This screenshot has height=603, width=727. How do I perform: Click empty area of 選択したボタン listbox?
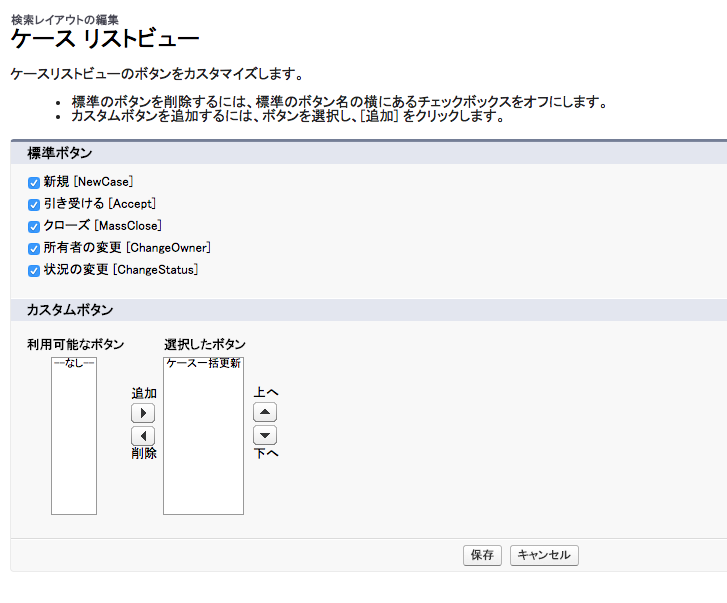pos(203,440)
